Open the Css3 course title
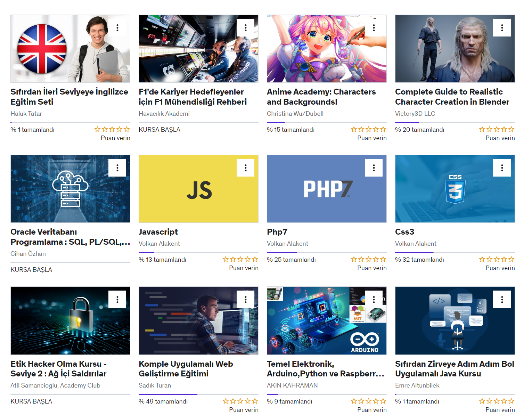 click(404, 232)
